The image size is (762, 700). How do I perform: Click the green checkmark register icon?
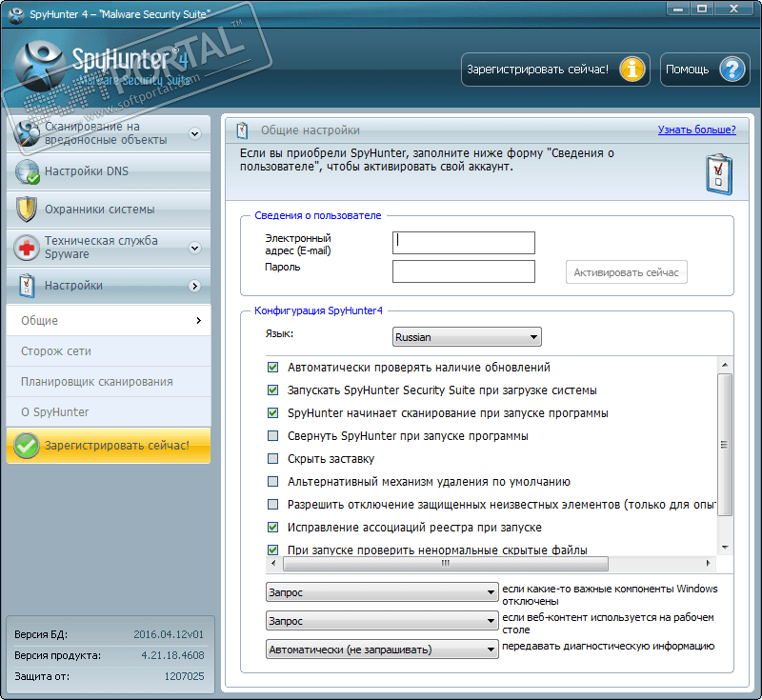(x=27, y=446)
